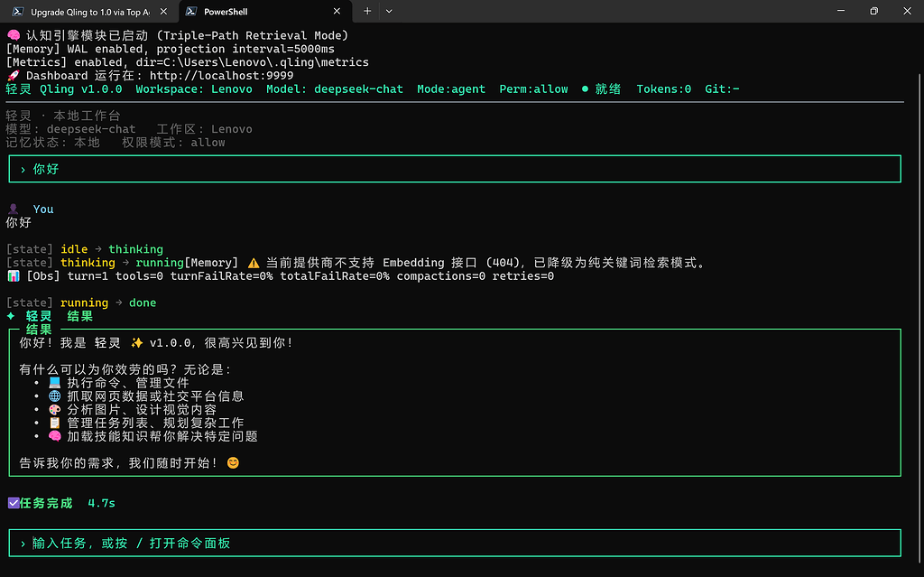Click the laptop icon for 执行命令
The image size is (924, 577).
coord(55,382)
